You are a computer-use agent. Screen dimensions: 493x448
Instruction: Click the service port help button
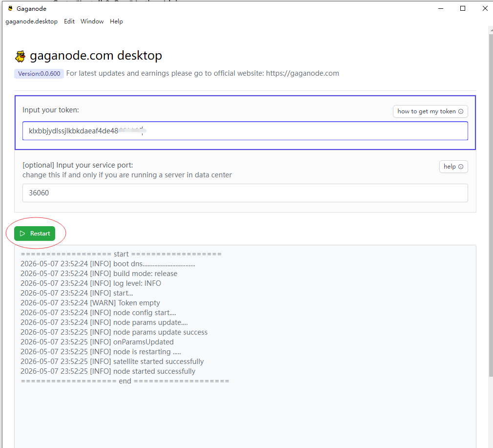click(x=453, y=167)
